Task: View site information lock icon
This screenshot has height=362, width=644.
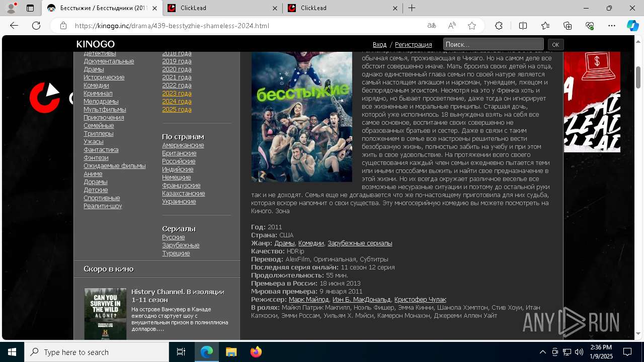Action: pos(63,26)
